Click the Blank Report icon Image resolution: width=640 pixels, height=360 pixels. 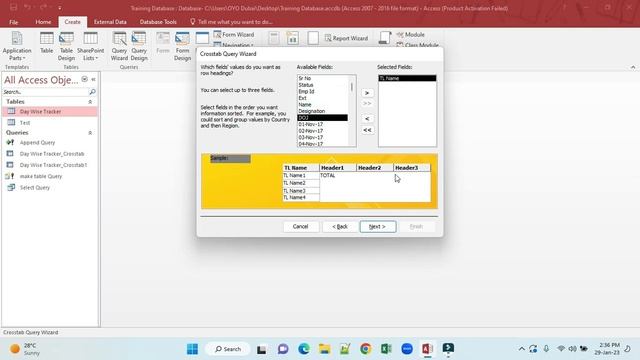point(313,38)
